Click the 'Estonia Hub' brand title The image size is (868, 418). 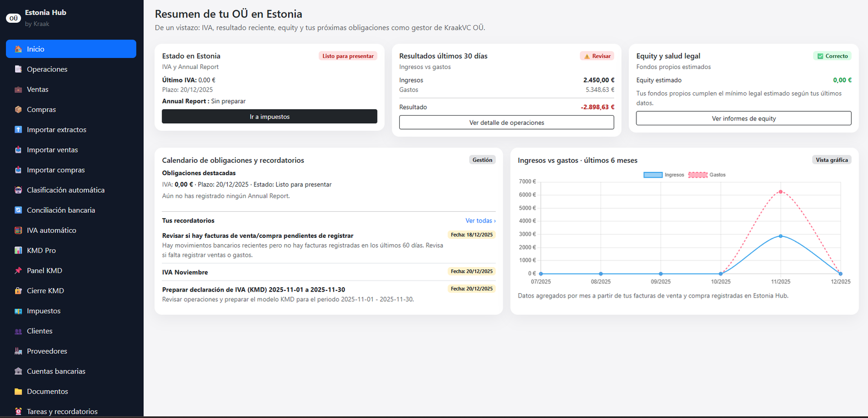click(x=46, y=12)
